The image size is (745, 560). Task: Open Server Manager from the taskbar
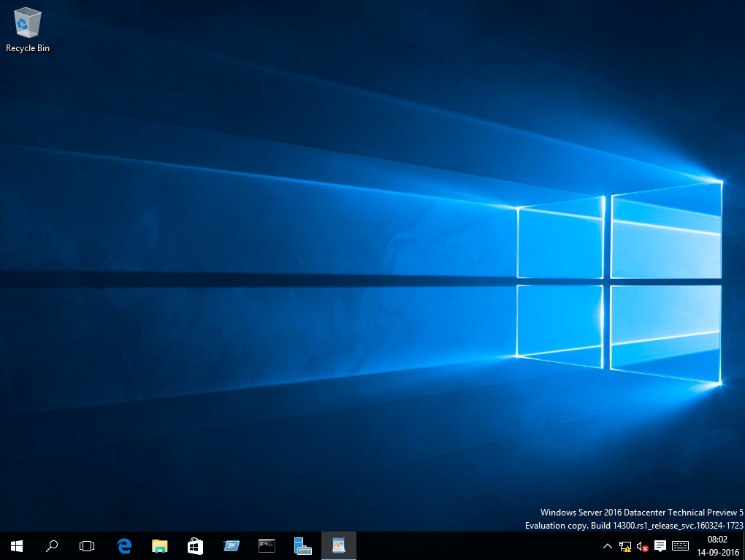coord(302,546)
